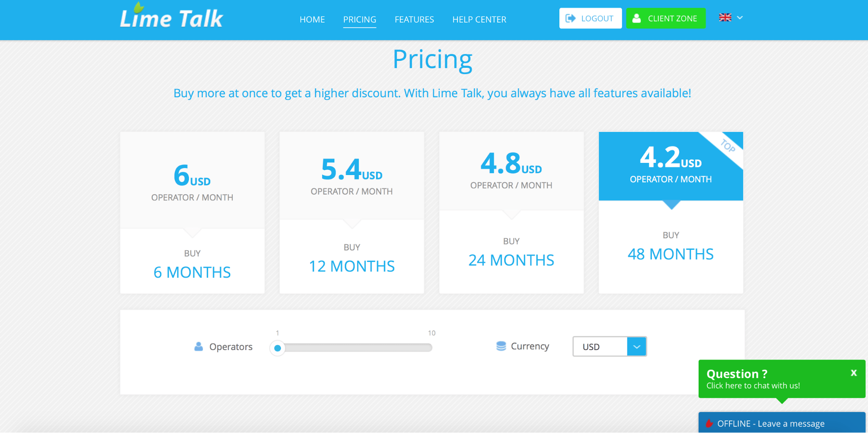The width and height of the screenshot is (868, 433).
Task: Click the 'Buy more at once' subtitle text
Action: (x=432, y=93)
